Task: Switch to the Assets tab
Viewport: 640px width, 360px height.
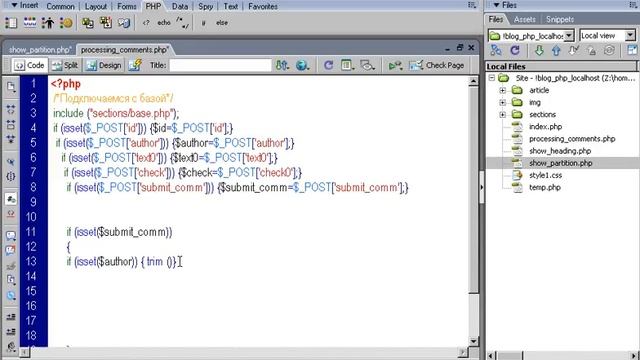Action: click(524, 19)
